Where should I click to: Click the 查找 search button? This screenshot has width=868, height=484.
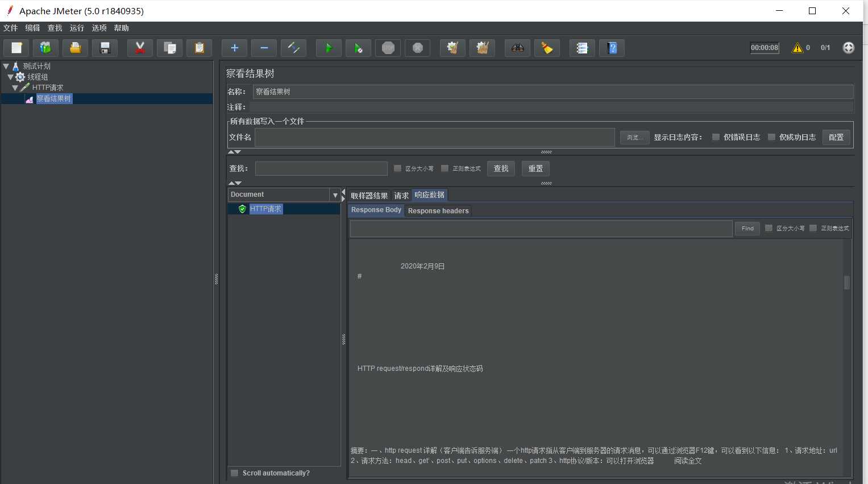tap(501, 168)
